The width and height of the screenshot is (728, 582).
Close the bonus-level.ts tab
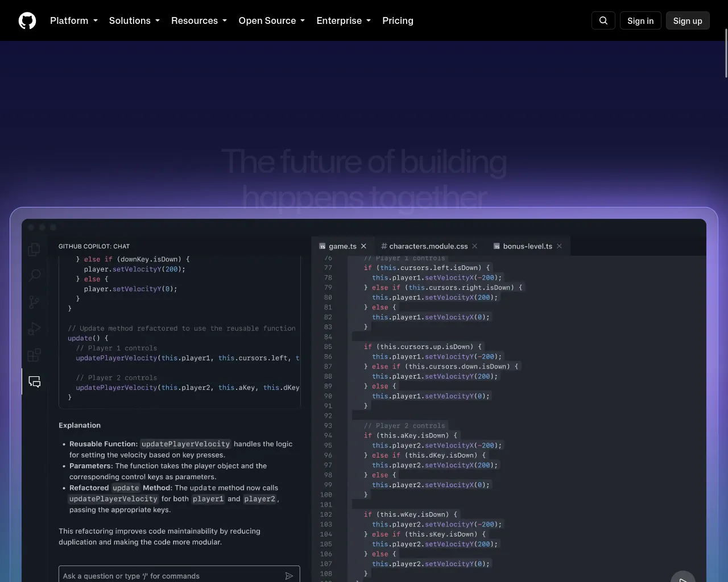coord(559,246)
